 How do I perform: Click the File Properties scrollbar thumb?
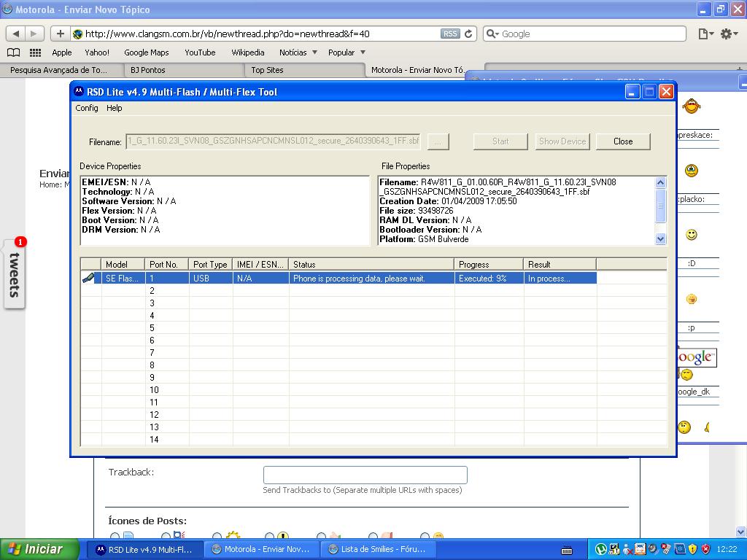tap(660, 206)
